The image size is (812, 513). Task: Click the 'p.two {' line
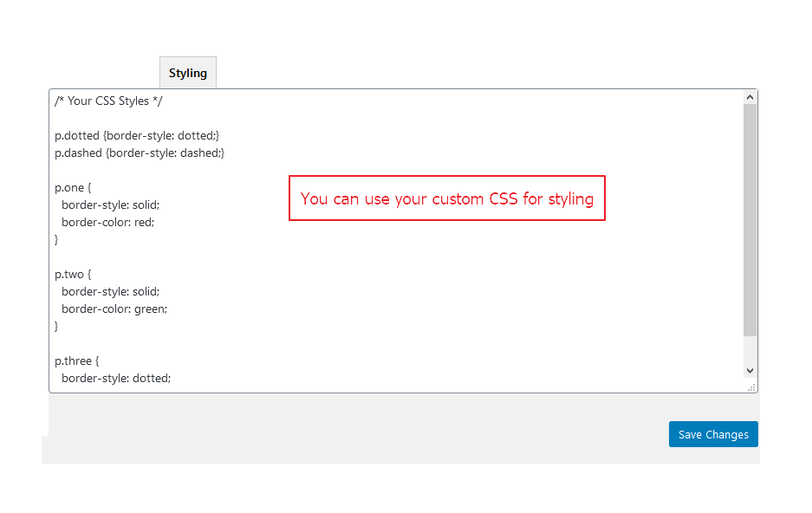tap(73, 275)
